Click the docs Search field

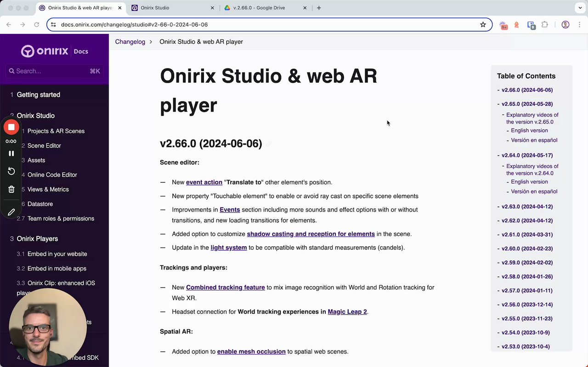54,71
